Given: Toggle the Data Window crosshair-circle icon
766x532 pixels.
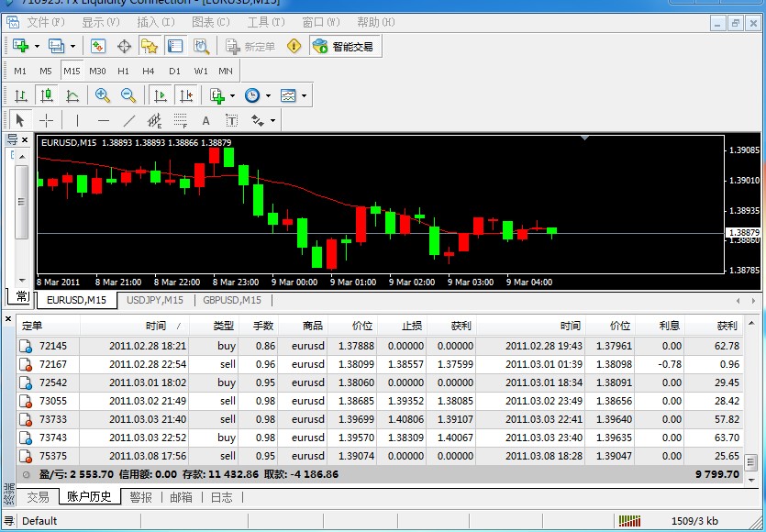Looking at the screenshot, I should point(125,47).
